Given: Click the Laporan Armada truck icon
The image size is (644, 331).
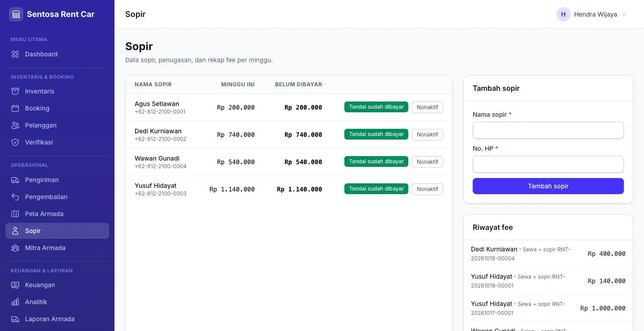Looking at the screenshot, I should click(x=15, y=319).
